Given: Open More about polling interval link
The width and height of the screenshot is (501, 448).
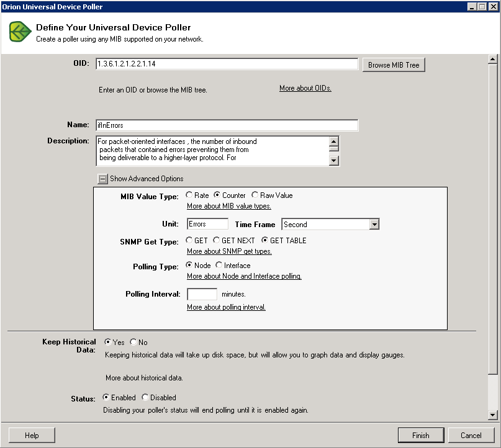Looking at the screenshot, I should (x=226, y=307).
